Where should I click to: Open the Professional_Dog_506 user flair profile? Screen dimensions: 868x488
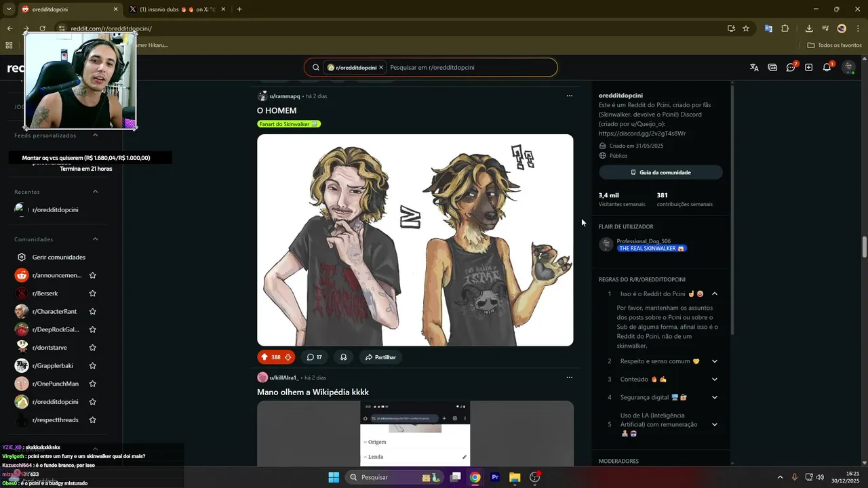coord(644,241)
